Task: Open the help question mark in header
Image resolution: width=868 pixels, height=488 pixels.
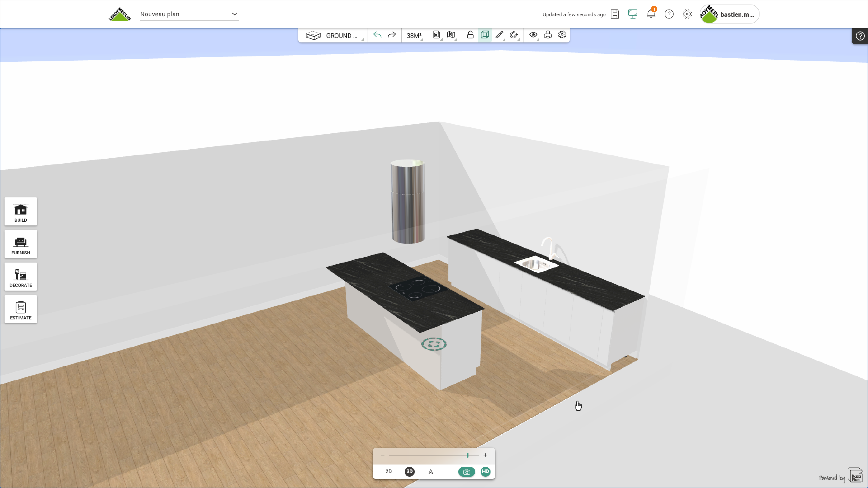Action: pyautogui.click(x=669, y=14)
